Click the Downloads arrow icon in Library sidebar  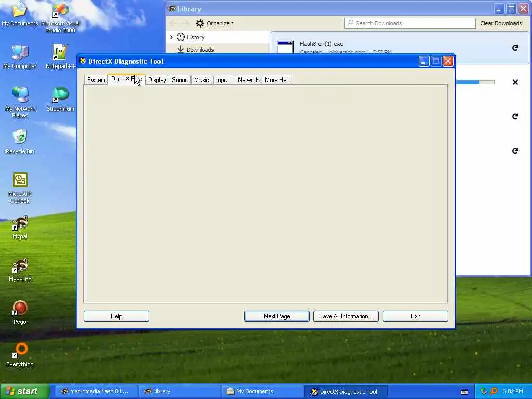tap(181, 49)
